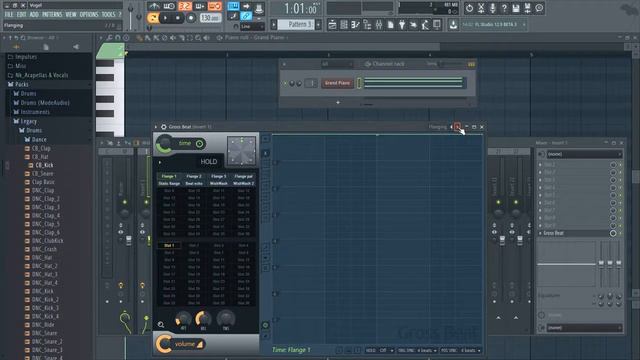Open Gross Beat TRG SYNC beats dropdown
The image size is (640, 360).
[417, 350]
